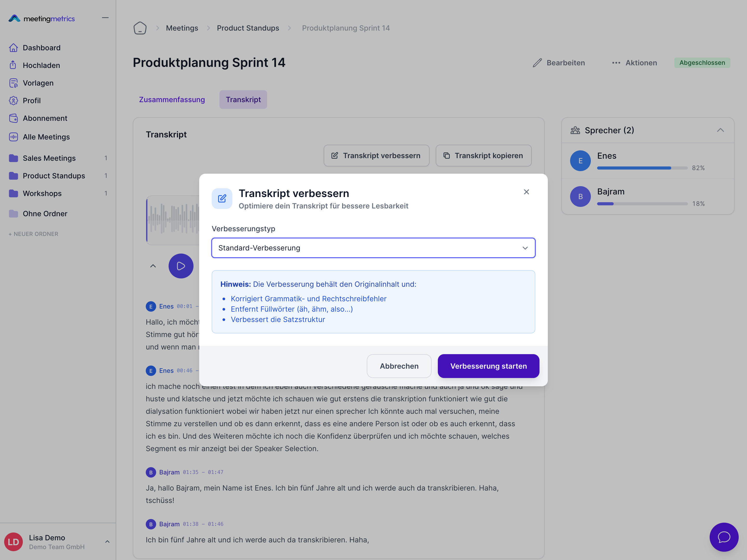The image size is (747, 560).
Task: Click the home icon in breadcrumb
Action: point(140,28)
